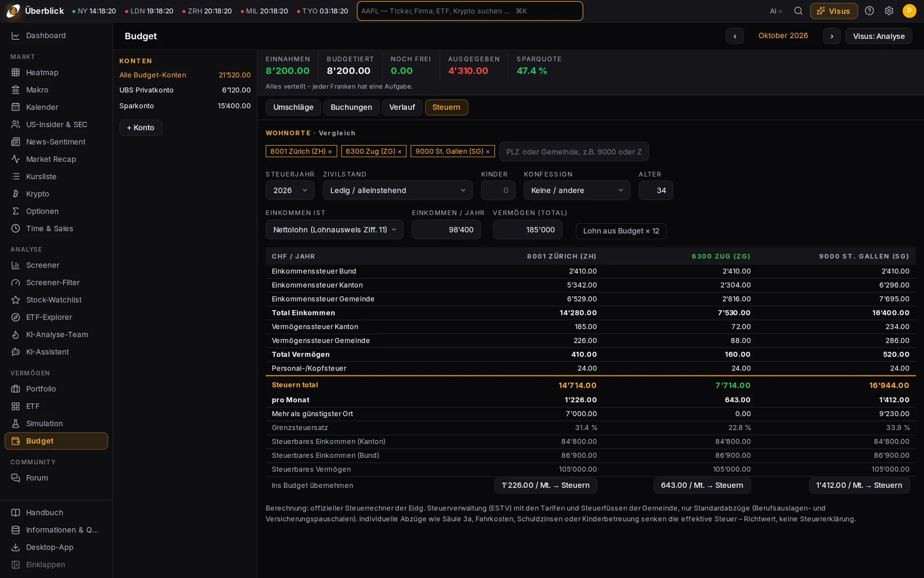Click the Heatmap grid icon in sidebar
This screenshot has width=924, height=578.
16,73
